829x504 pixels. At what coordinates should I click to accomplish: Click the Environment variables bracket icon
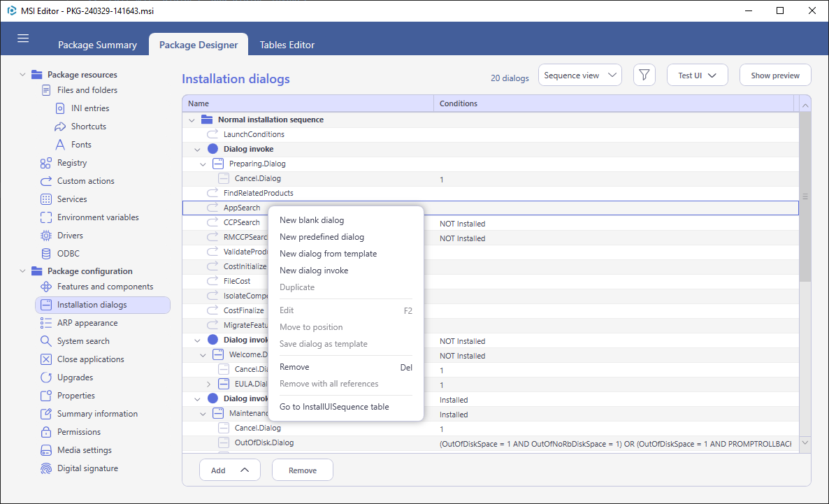point(46,217)
